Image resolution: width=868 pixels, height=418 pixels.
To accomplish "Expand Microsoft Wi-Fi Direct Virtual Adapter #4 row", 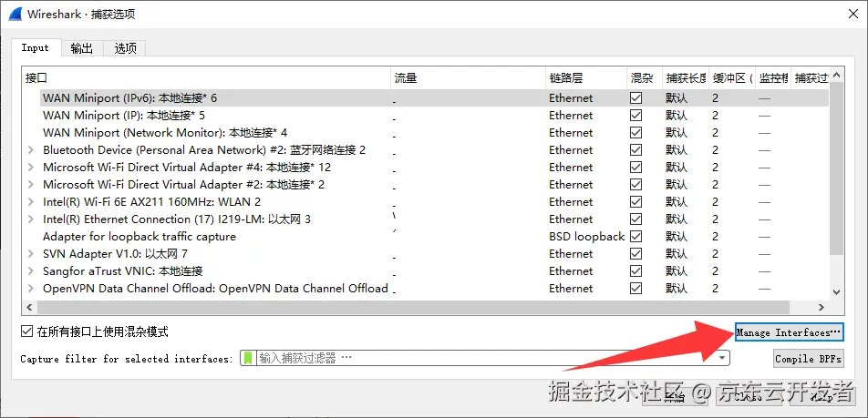I will (x=31, y=167).
